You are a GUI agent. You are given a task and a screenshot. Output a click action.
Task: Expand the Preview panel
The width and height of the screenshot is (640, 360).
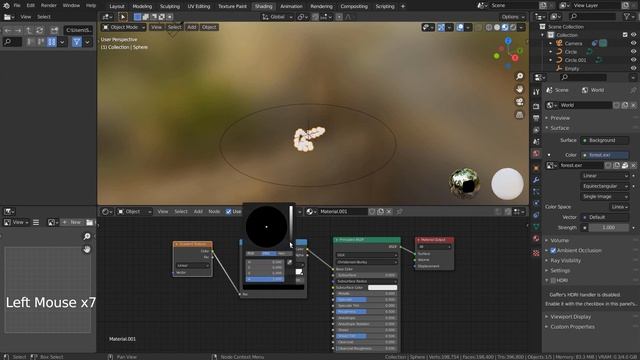point(560,118)
